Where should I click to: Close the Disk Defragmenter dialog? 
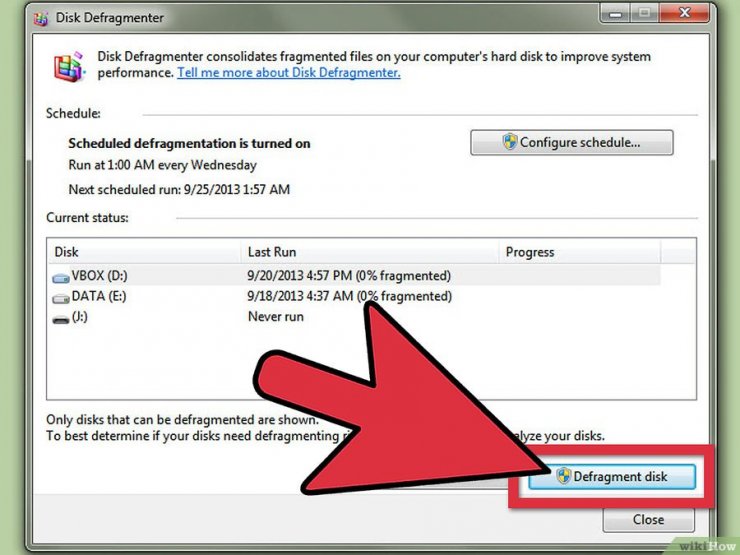tap(648, 520)
